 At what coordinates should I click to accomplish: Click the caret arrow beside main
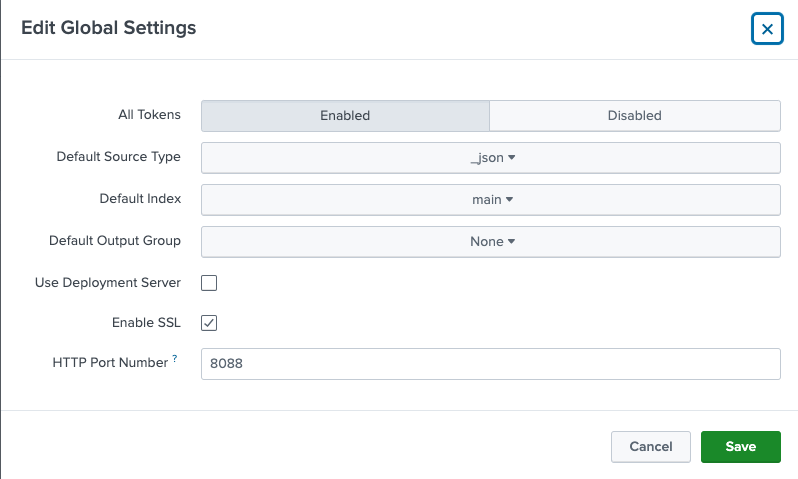(x=509, y=200)
